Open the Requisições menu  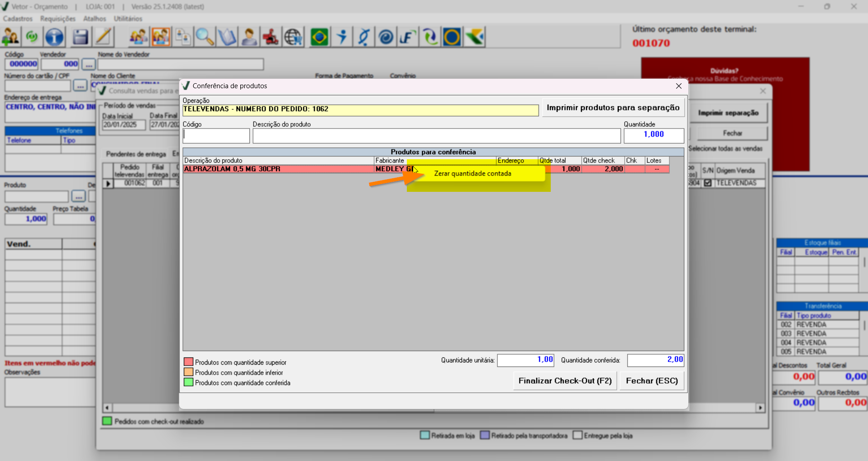[58, 19]
